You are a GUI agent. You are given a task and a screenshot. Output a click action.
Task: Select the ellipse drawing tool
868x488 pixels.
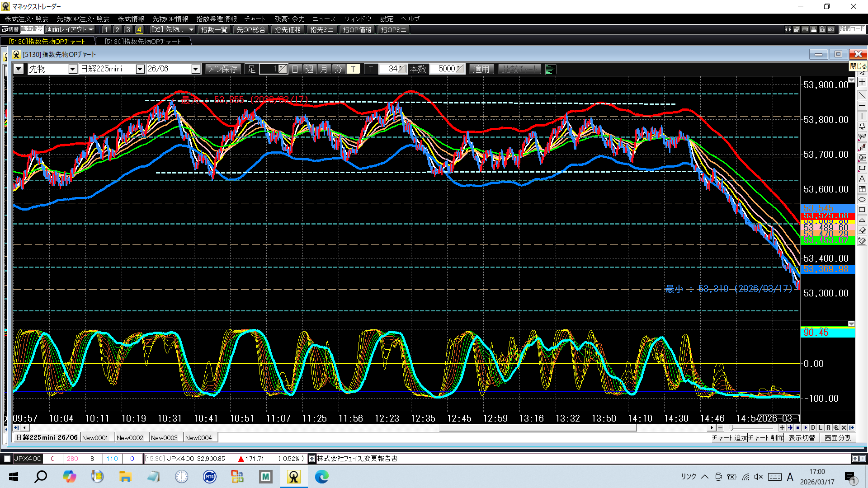[862, 200]
